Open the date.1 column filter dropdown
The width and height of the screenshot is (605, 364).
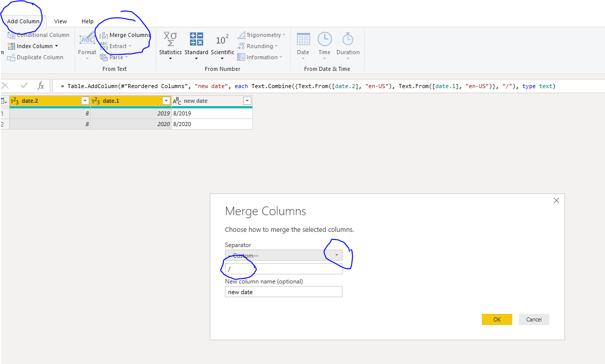pyautogui.click(x=166, y=101)
